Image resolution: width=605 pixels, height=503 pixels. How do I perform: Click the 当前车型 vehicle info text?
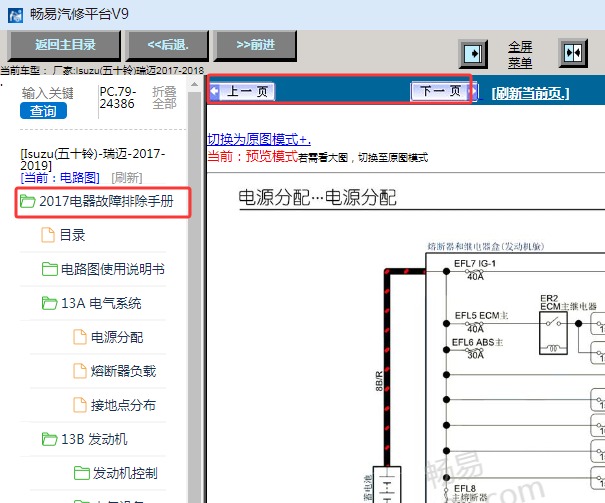point(102,71)
